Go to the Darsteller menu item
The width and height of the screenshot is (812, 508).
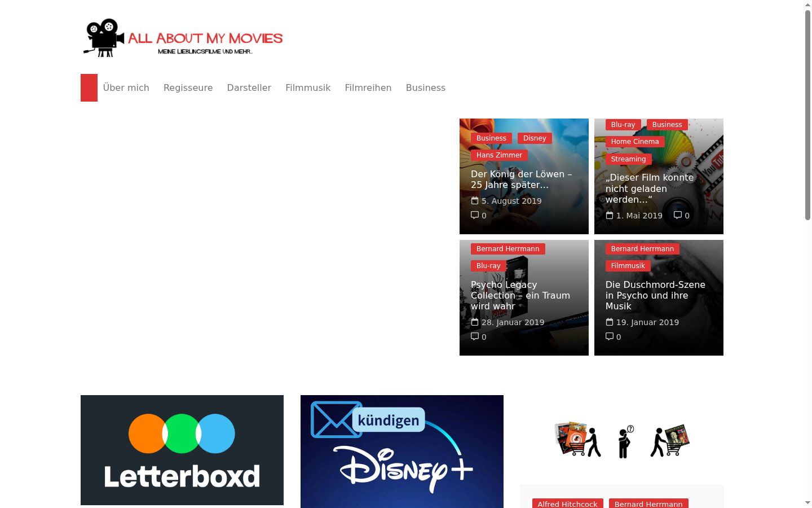pos(249,87)
